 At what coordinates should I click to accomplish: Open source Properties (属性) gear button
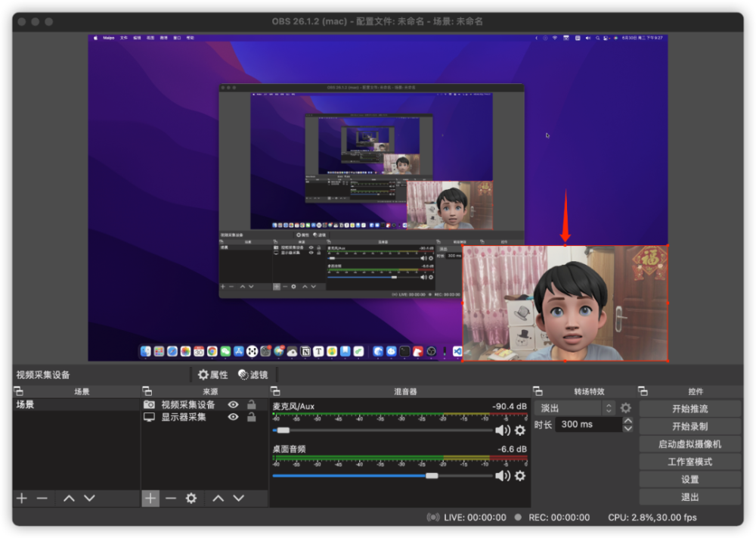coord(212,375)
